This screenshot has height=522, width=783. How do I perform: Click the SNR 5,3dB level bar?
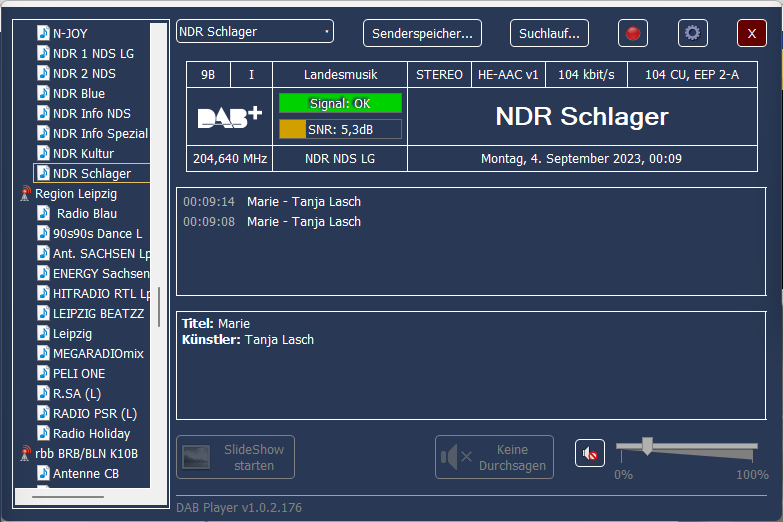click(340, 129)
